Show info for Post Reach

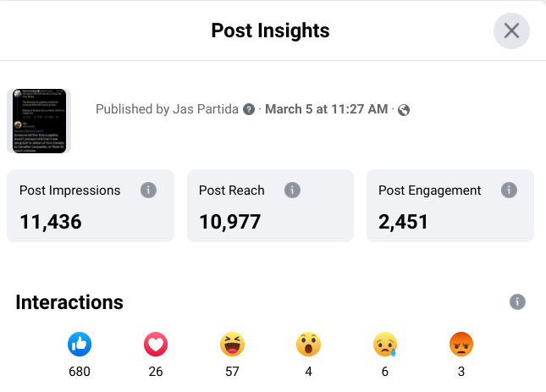[x=292, y=190]
